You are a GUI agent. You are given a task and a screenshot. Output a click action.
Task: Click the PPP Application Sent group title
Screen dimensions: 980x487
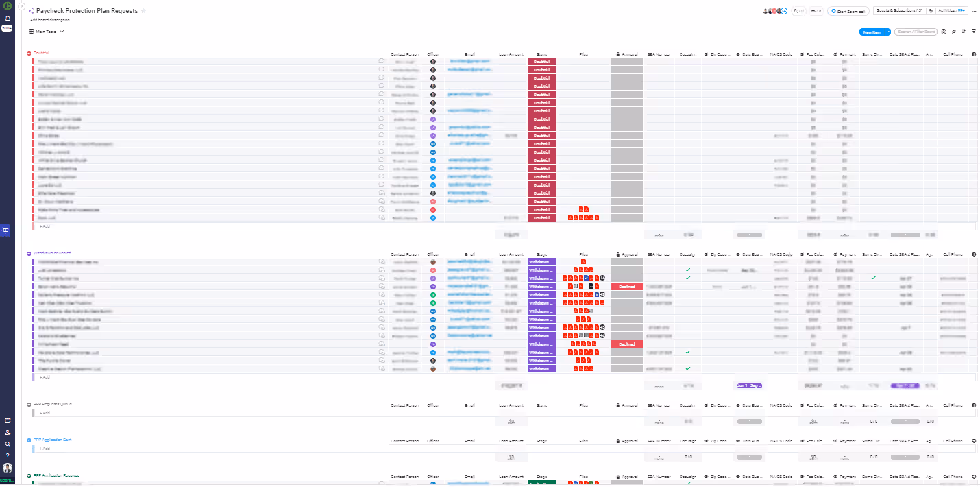pos(53,440)
